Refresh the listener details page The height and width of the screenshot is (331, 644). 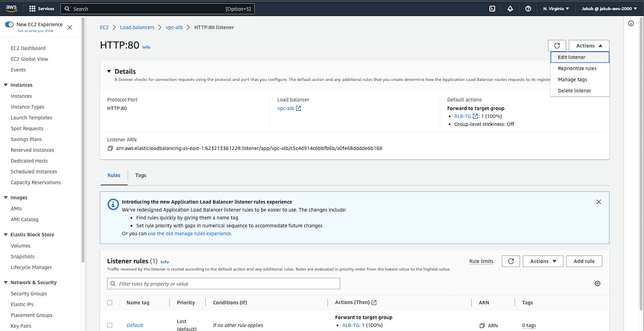[x=557, y=46]
